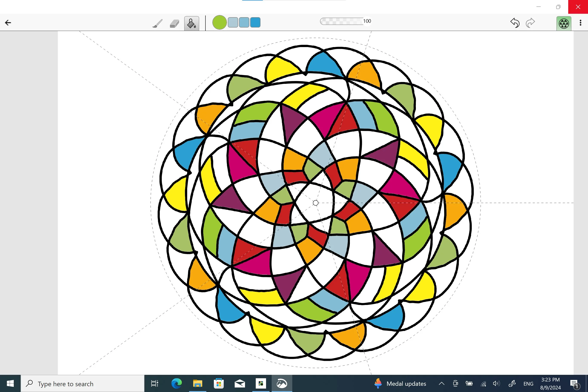The image size is (588, 392).
Task: Switch the ENG input language indicator
Action: (528, 384)
